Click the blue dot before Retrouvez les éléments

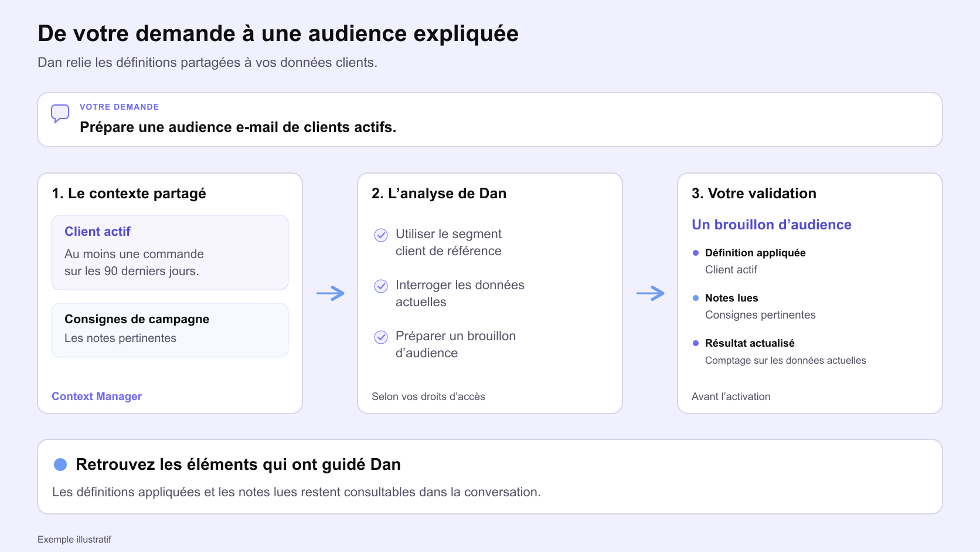(x=60, y=465)
